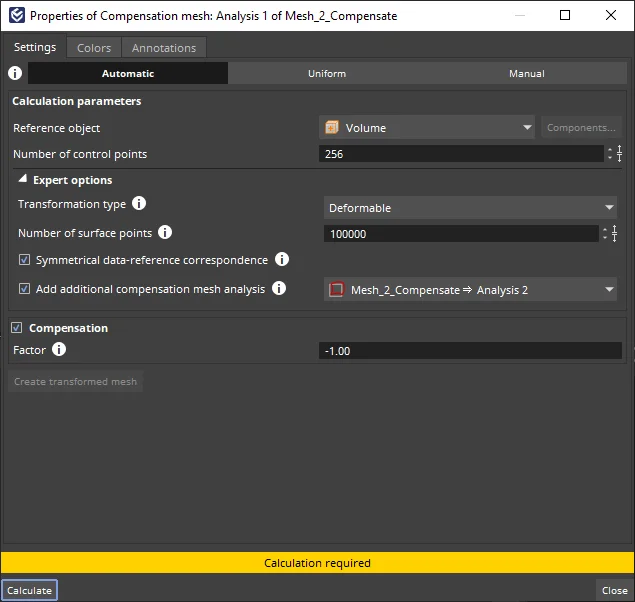
Task: Click the application logo in the title bar
Action: (x=17, y=15)
